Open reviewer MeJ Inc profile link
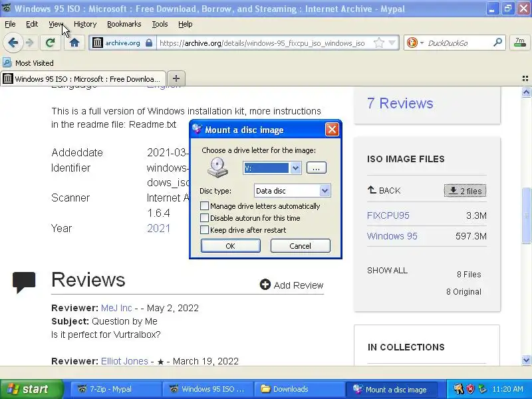The height and width of the screenshot is (399, 532). (116, 308)
